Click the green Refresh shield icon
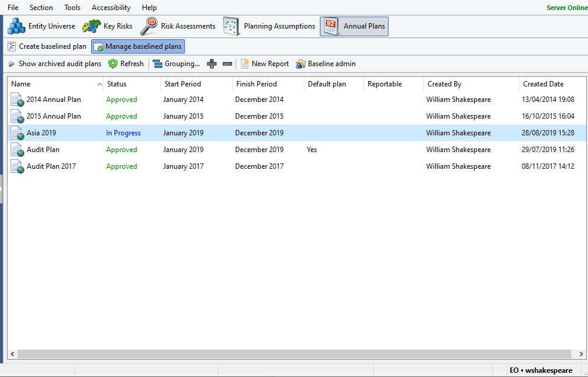Viewport: 588px width, 377px height. pyautogui.click(x=113, y=64)
